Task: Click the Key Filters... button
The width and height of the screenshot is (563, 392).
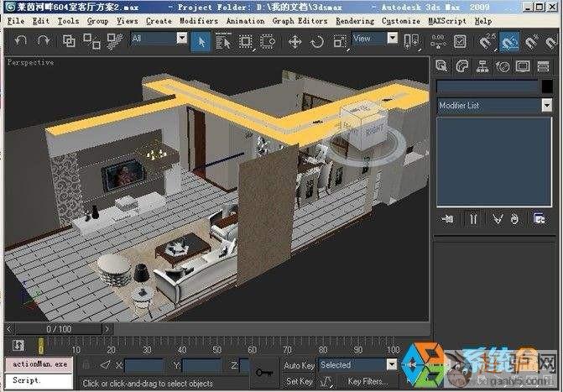Action: (x=368, y=381)
